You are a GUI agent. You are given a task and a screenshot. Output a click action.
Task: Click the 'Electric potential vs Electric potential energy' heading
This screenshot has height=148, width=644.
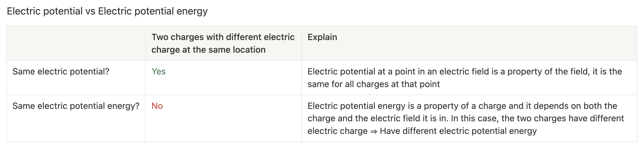pos(107,11)
